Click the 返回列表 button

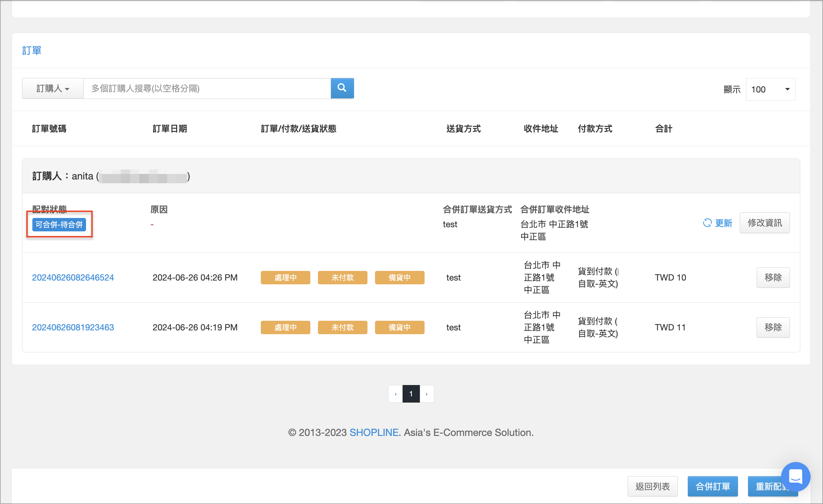click(x=653, y=486)
